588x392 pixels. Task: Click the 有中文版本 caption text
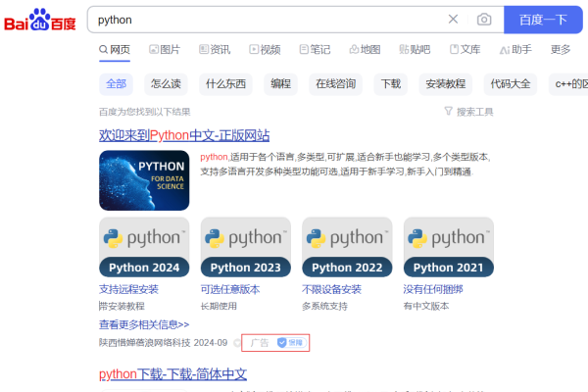coord(426,306)
